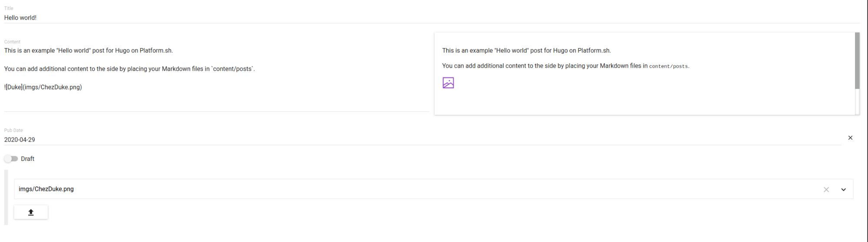
Task: Expand the image path dropdown chevron
Action: 843,190
